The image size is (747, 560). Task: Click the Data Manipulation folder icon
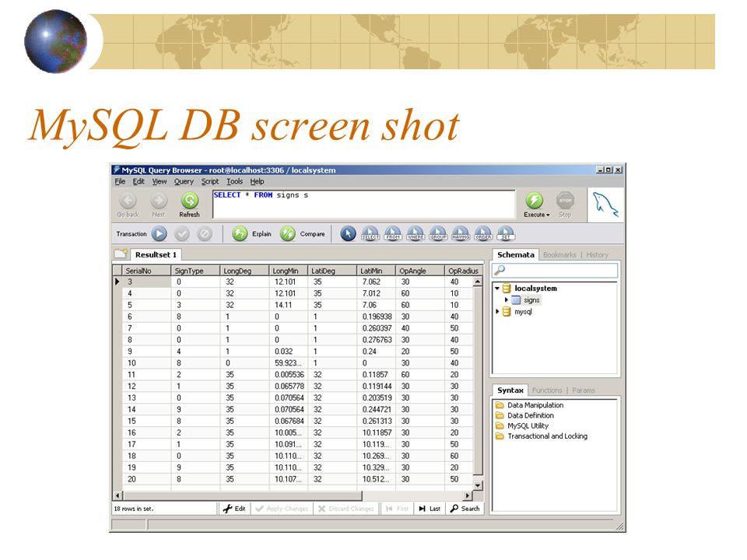coord(500,405)
